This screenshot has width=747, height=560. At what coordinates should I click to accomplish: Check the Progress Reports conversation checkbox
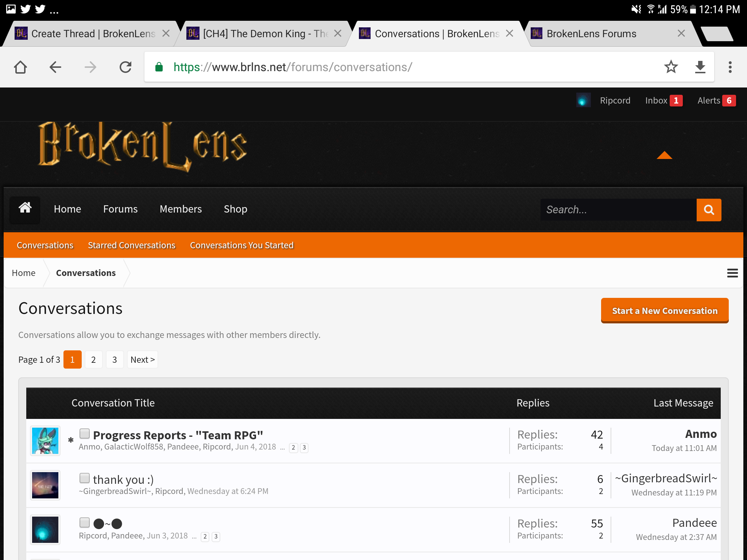(85, 433)
